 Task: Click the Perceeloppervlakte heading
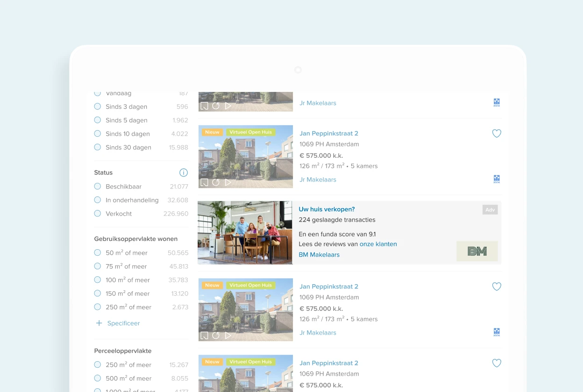[123, 351]
